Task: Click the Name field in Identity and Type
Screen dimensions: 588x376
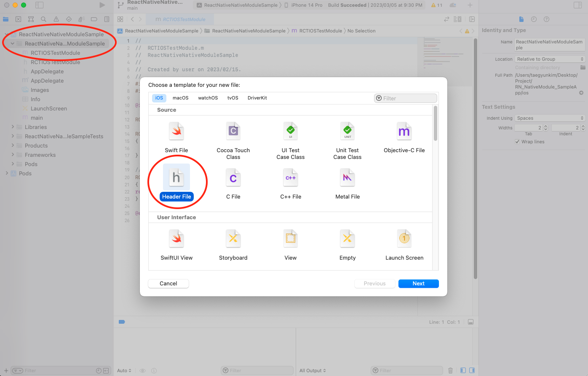Action: click(x=550, y=45)
